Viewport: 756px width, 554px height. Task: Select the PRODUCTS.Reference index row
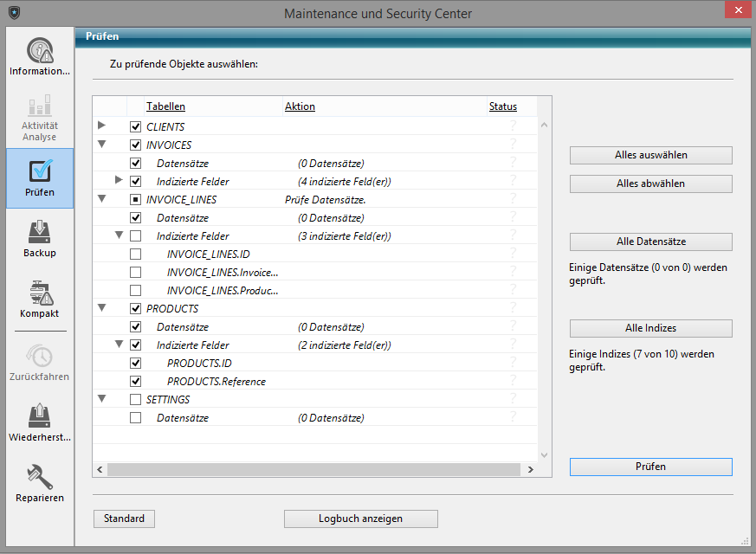216,382
